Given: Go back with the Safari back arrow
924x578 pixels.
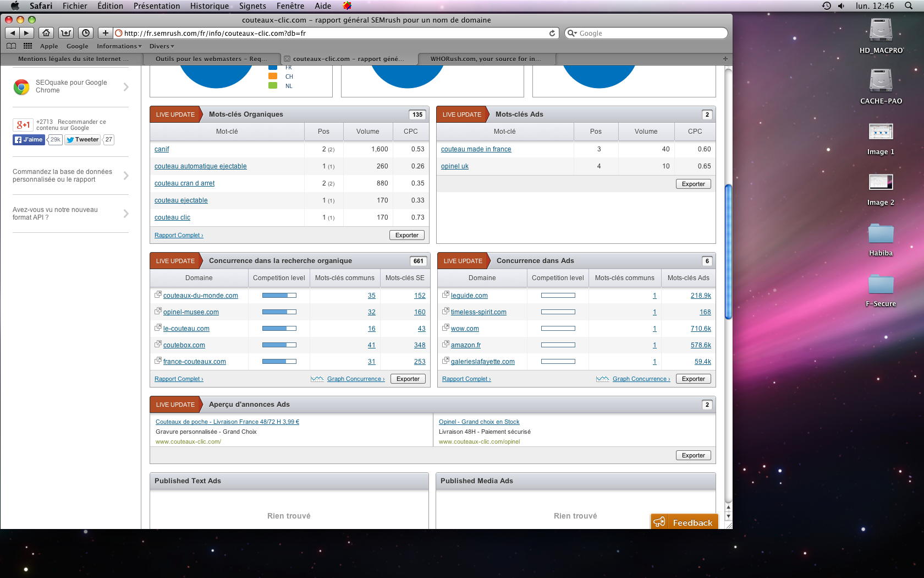Looking at the screenshot, I should point(13,33).
